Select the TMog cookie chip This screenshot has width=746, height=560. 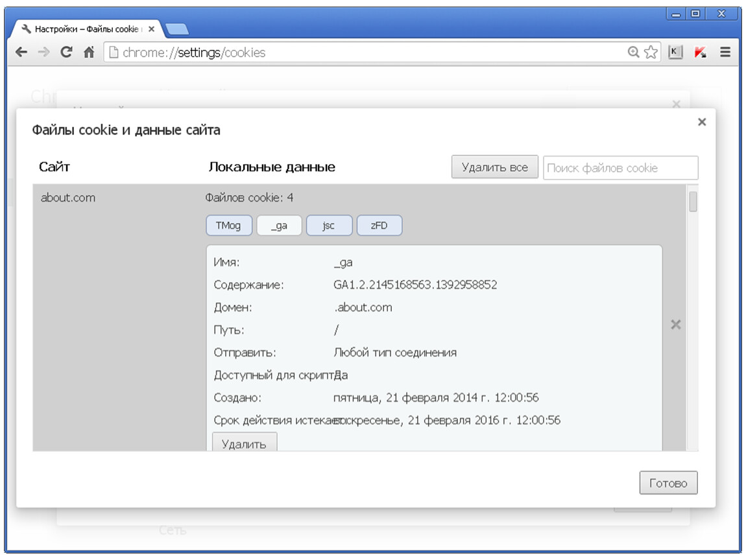click(x=229, y=226)
